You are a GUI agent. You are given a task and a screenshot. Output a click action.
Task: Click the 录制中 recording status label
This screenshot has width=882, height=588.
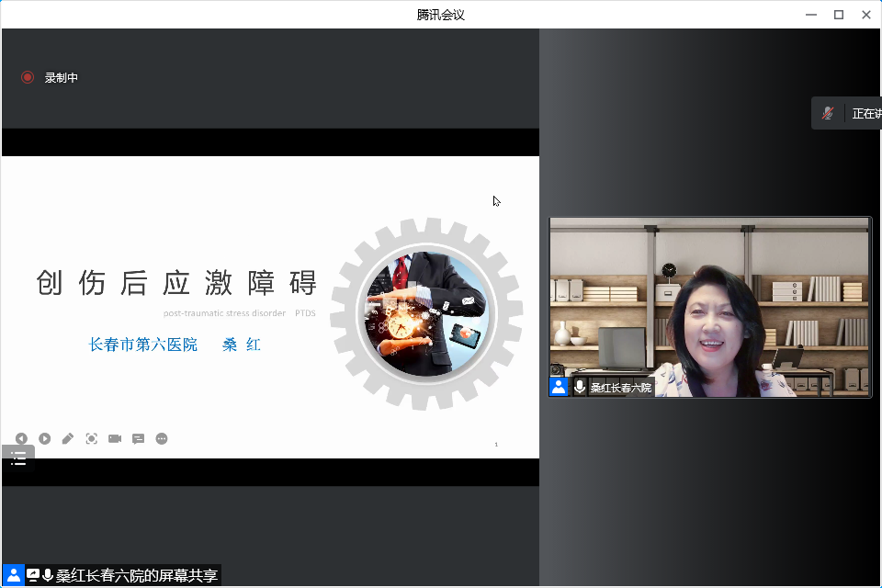click(x=62, y=78)
